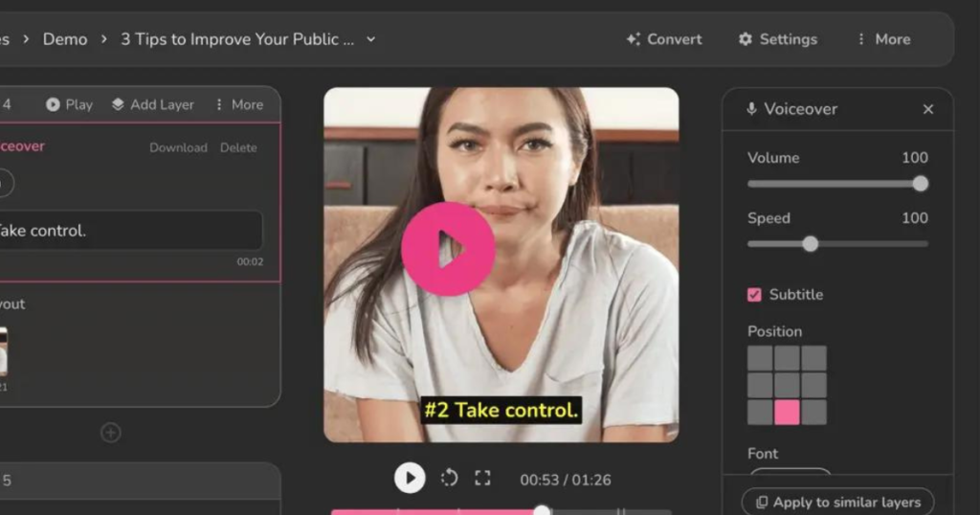Go to the Demo breadcrumb
Image resolution: width=980 pixels, height=515 pixels.
click(65, 39)
